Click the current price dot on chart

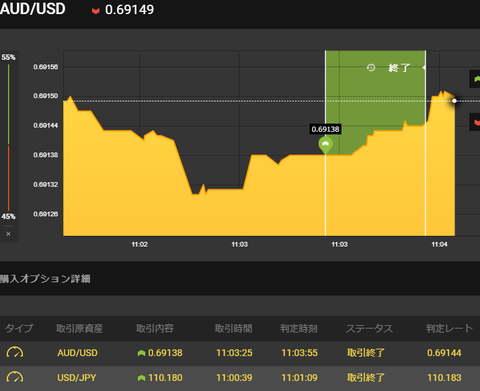454,101
